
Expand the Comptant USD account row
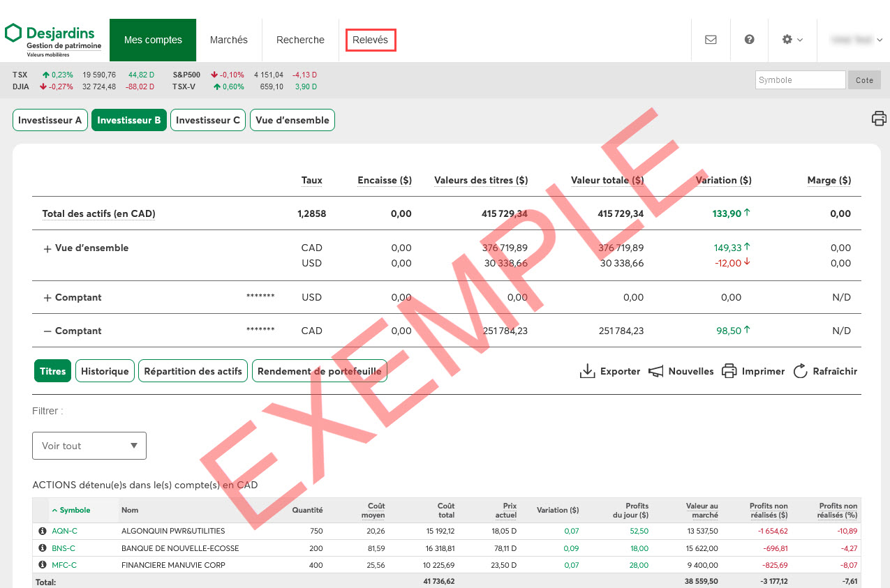47,298
